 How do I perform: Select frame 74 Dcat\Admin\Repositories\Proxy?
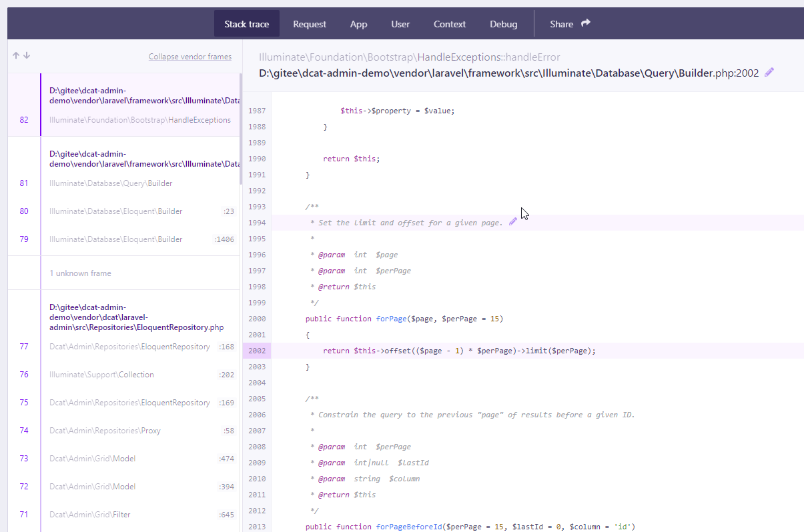(x=140, y=430)
